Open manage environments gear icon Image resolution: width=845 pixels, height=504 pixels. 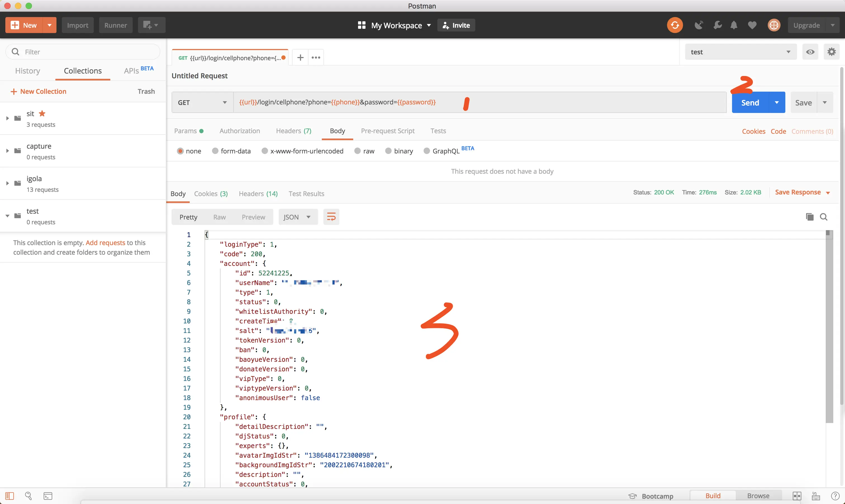click(x=831, y=52)
